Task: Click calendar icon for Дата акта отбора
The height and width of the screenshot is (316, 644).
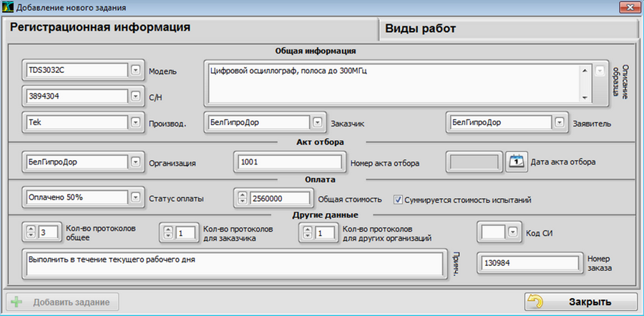Action: pos(516,162)
